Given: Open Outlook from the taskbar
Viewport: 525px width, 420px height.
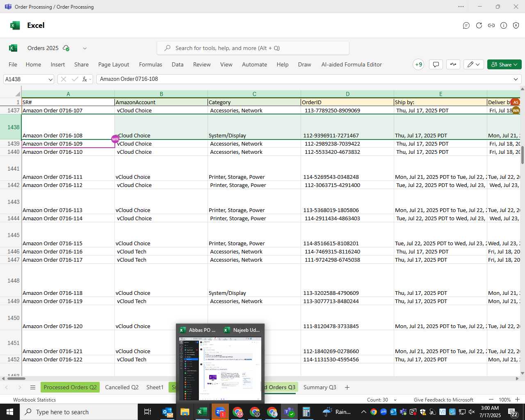Looking at the screenshot, I should (x=167, y=412).
